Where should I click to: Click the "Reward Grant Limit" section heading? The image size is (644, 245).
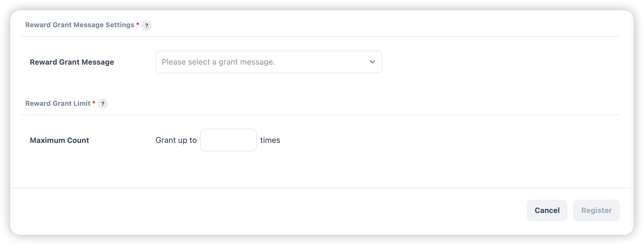coord(58,104)
